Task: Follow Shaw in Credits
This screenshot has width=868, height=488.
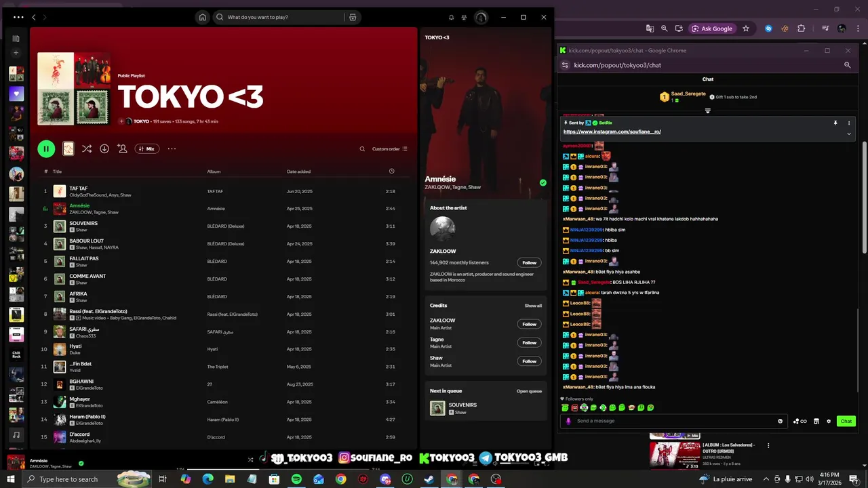Action: pyautogui.click(x=530, y=361)
